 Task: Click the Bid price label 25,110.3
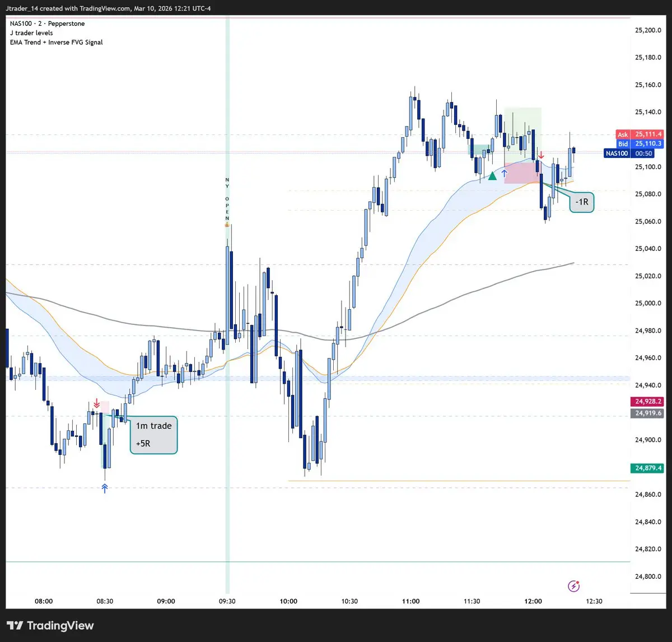(x=639, y=144)
